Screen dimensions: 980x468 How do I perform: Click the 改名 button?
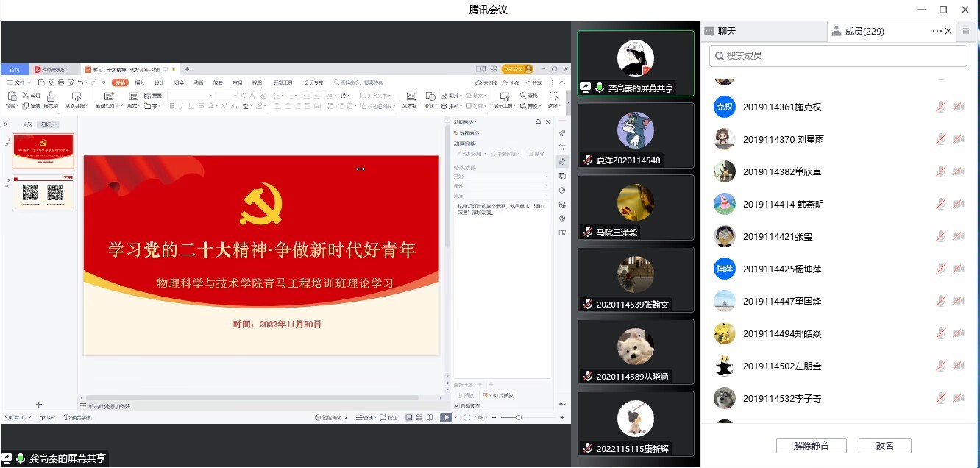(884, 445)
